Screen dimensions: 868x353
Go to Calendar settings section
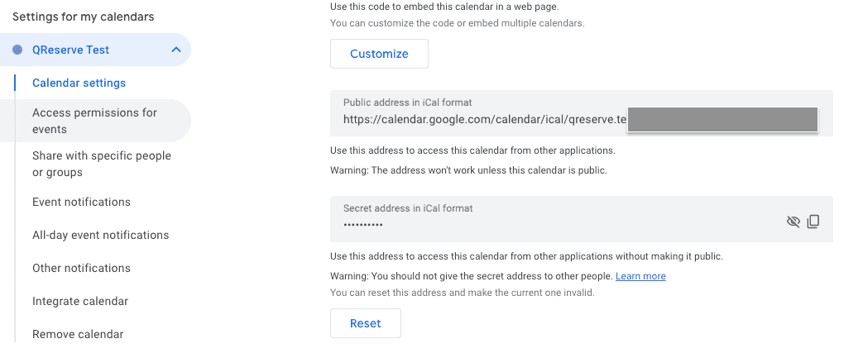(79, 83)
